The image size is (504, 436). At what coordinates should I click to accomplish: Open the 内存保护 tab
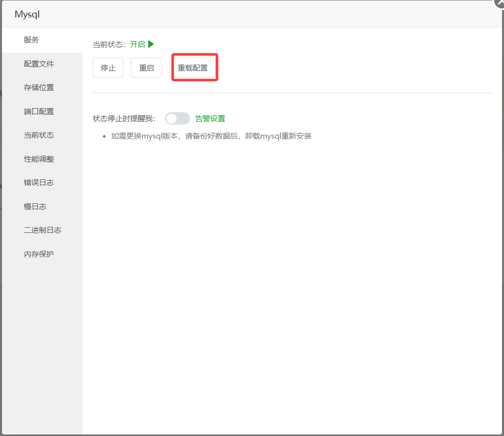tap(39, 254)
